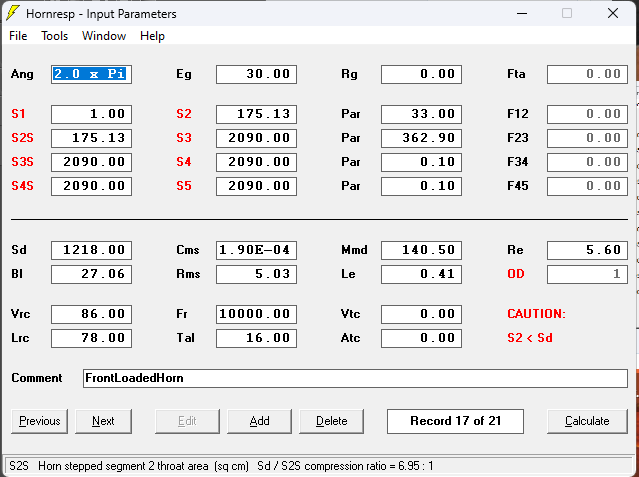Select the S2S input field
Image resolution: width=639 pixels, height=477 pixels.
pos(91,138)
